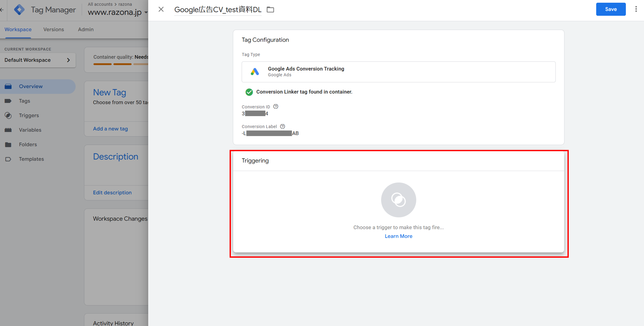Click the green Conversion Linker checkmark icon
644x326 pixels.
(249, 92)
